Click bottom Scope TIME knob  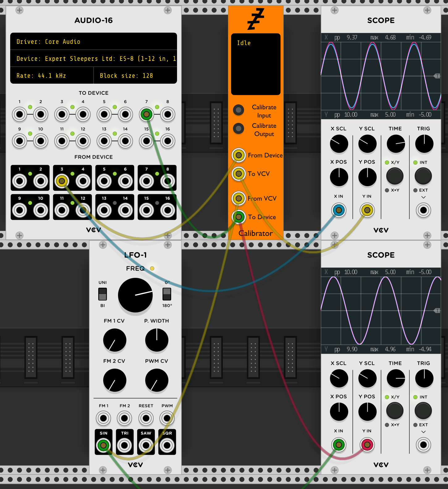pyautogui.click(x=396, y=378)
